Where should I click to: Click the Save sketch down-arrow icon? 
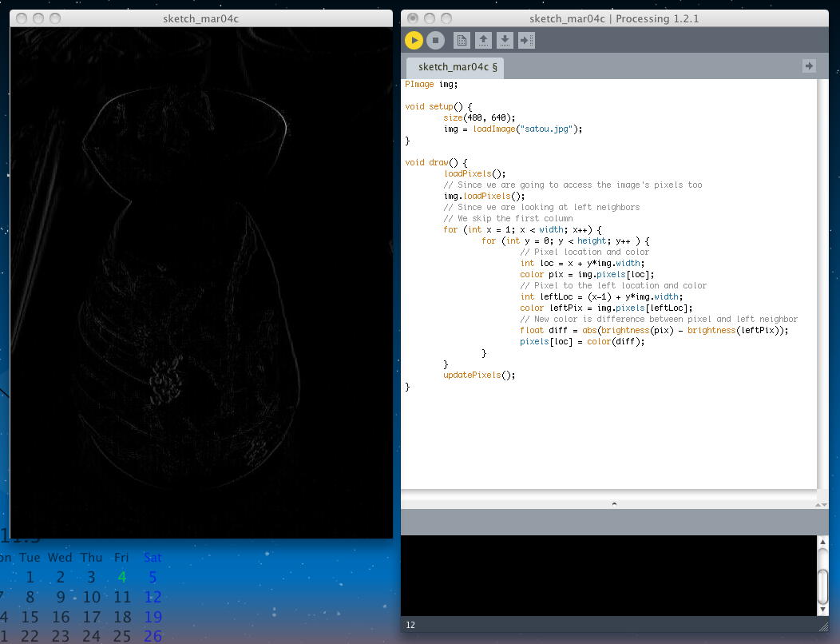pos(505,40)
